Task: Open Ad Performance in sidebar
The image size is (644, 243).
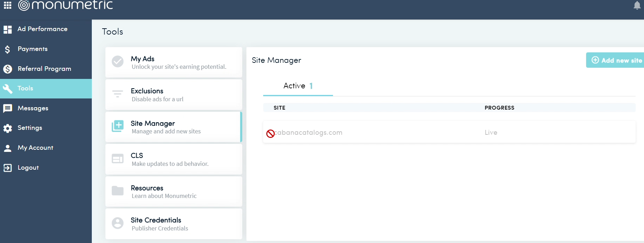Action: tap(46, 29)
